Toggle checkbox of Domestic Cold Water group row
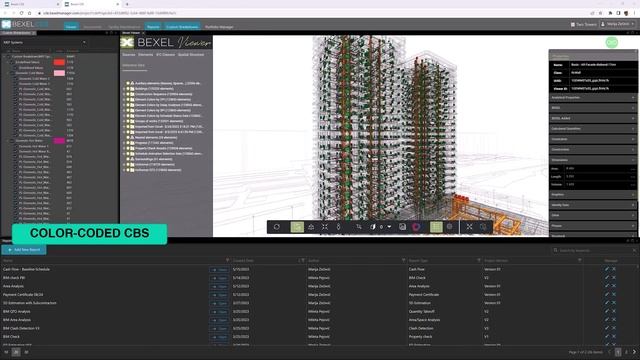Image resolution: width=640 pixels, height=360 pixels. (x=12, y=73)
